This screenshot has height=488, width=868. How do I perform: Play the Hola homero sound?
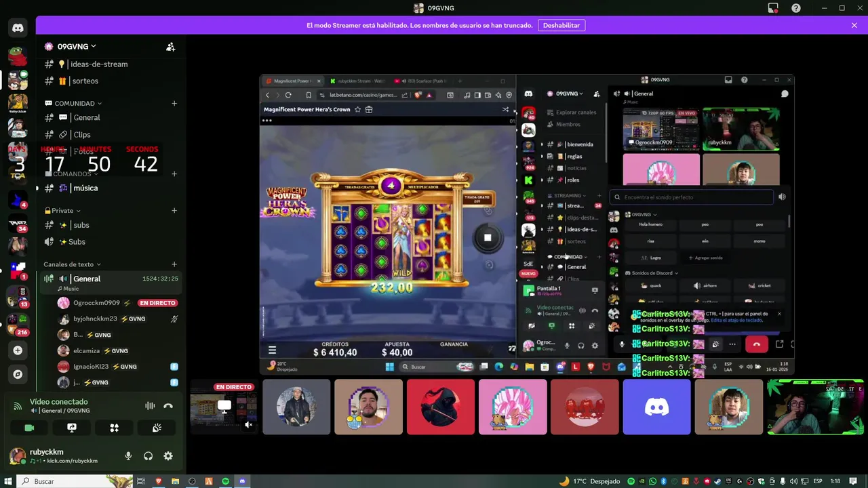(x=650, y=224)
